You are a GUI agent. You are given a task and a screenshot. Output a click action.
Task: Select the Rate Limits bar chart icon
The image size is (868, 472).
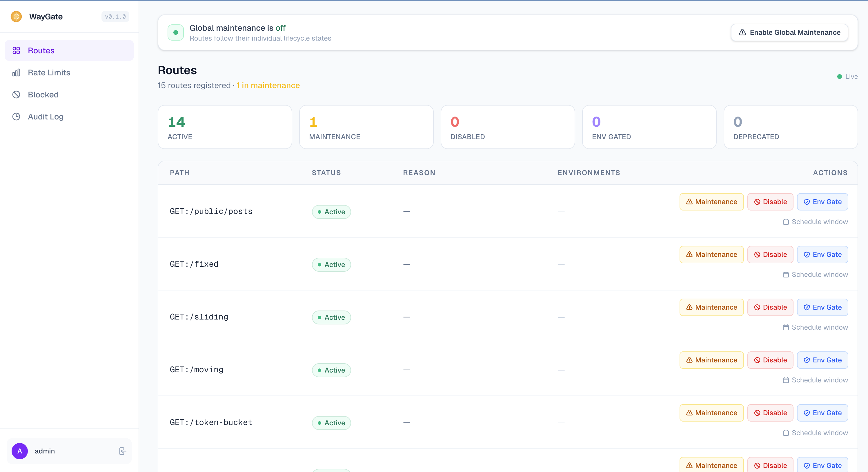tap(17, 72)
